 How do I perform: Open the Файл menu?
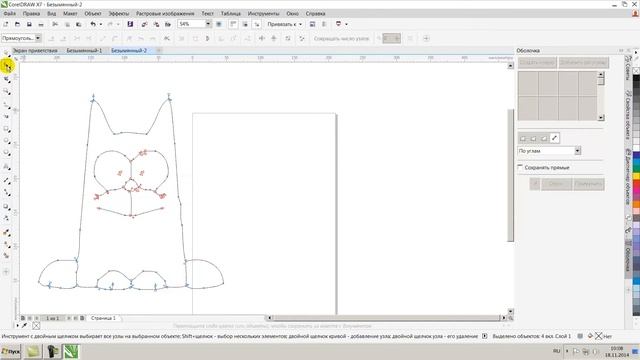[9, 13]
